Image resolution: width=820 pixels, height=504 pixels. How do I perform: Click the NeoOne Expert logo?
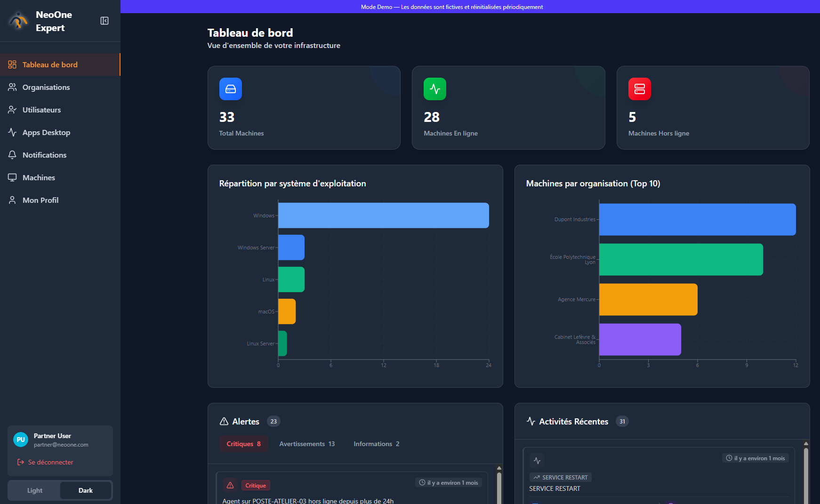pyautogui.click(x=18, y=21)
